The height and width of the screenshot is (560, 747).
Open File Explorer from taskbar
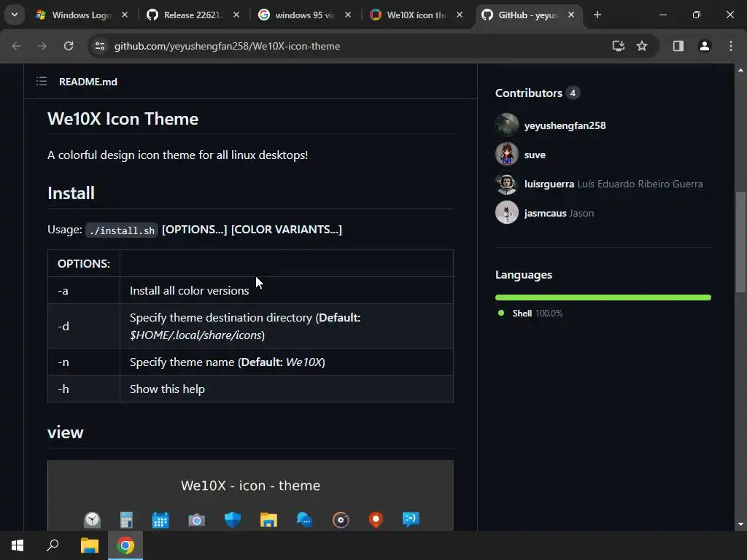[89, 545]
